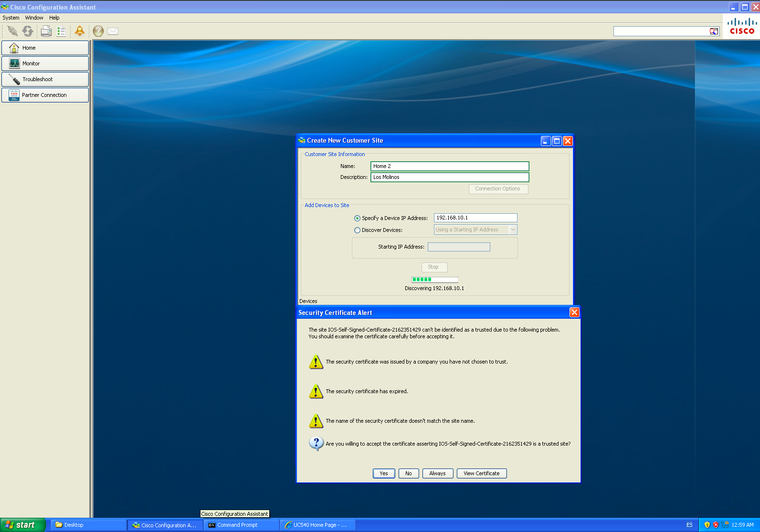Select the Discover Devices radio button
The width and height of the screenshot is (760, 532).
coord(357,230)
